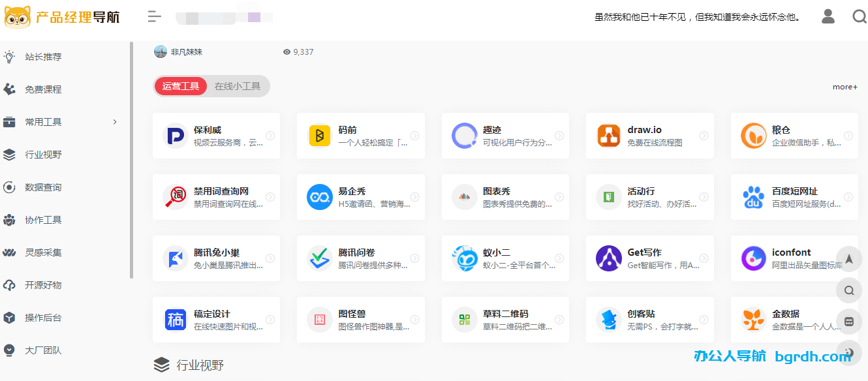Click the floating back-to-top arrow button
The height and width of the screenshot is (381, 868).
coord(849,259)
